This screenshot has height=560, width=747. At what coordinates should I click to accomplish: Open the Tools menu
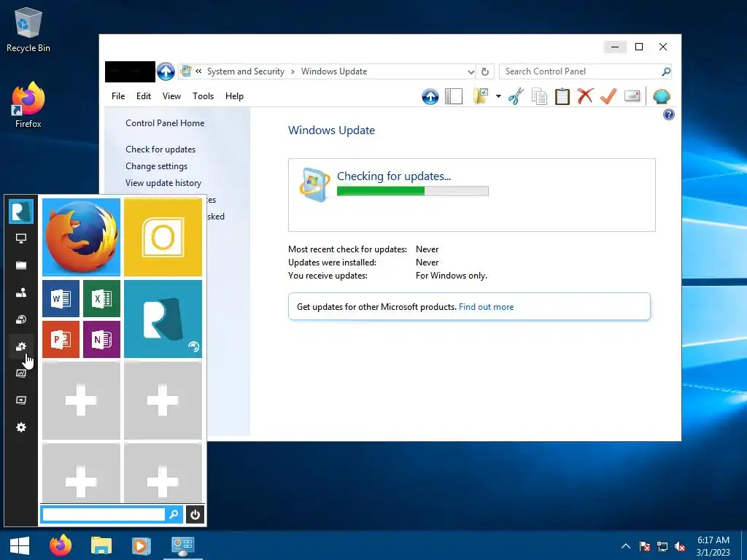tap(203, 96)
